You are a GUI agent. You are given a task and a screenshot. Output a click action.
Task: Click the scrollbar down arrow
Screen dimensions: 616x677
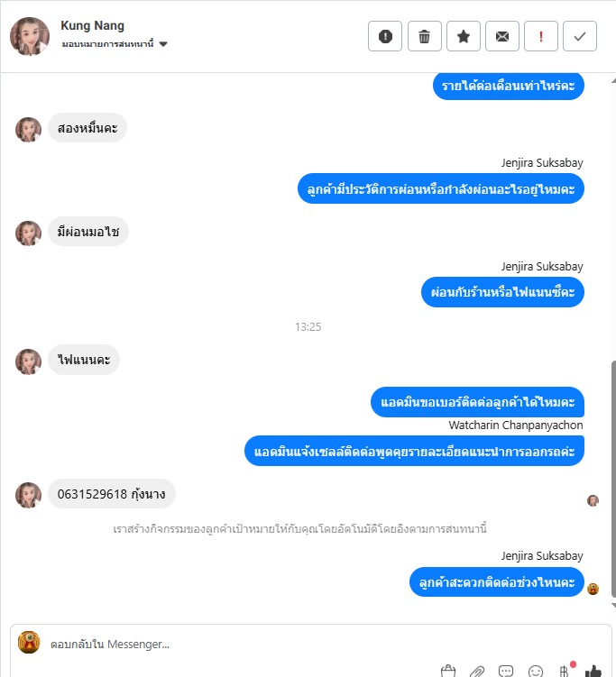pos(613,605)
